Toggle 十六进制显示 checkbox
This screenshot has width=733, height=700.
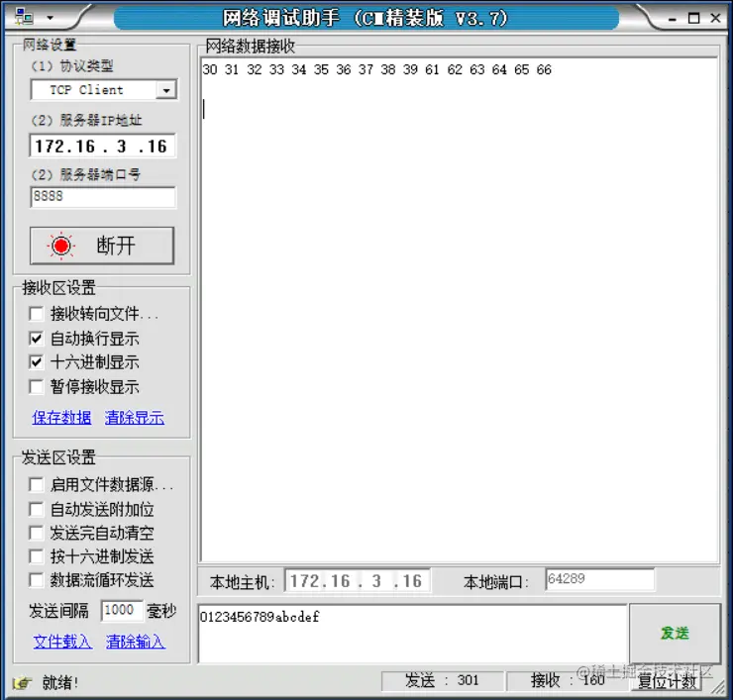[37, 362]
